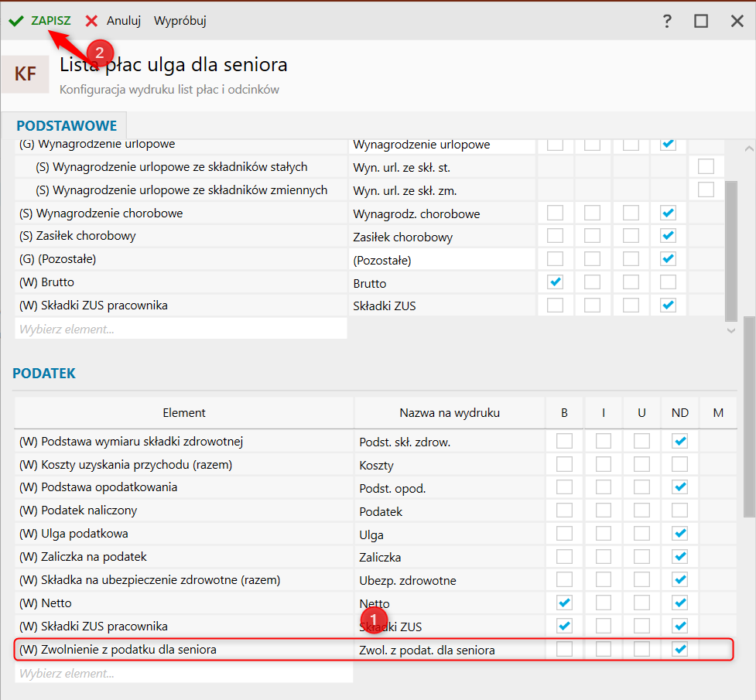The width and height of the screenshot is (756, 700).
Task: Click print name 'Zasiłek chorobowy'
Action: click(402, 237)
